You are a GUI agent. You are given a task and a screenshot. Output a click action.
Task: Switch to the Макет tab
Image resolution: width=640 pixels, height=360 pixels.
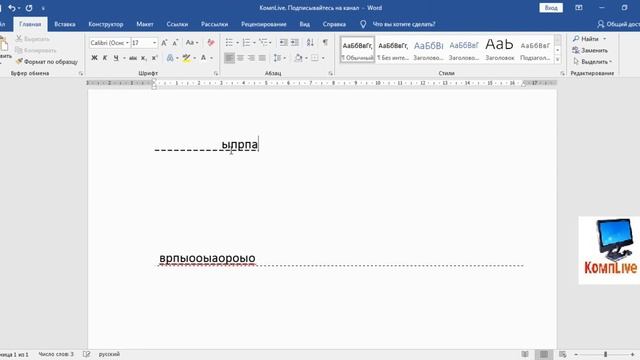click(145, 24)
